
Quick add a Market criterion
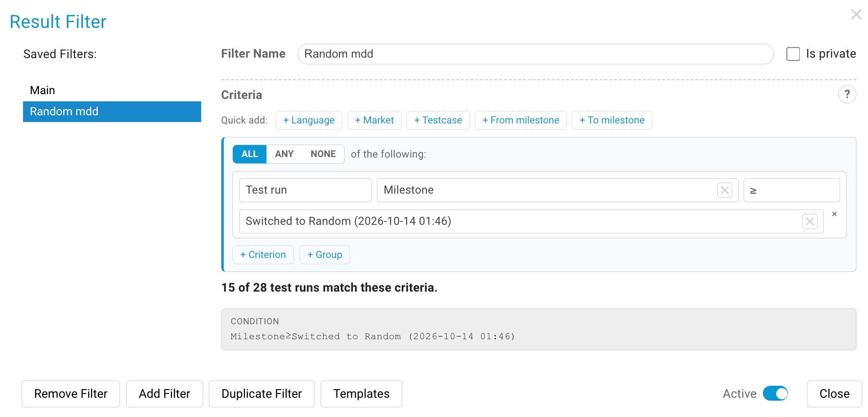374,120
